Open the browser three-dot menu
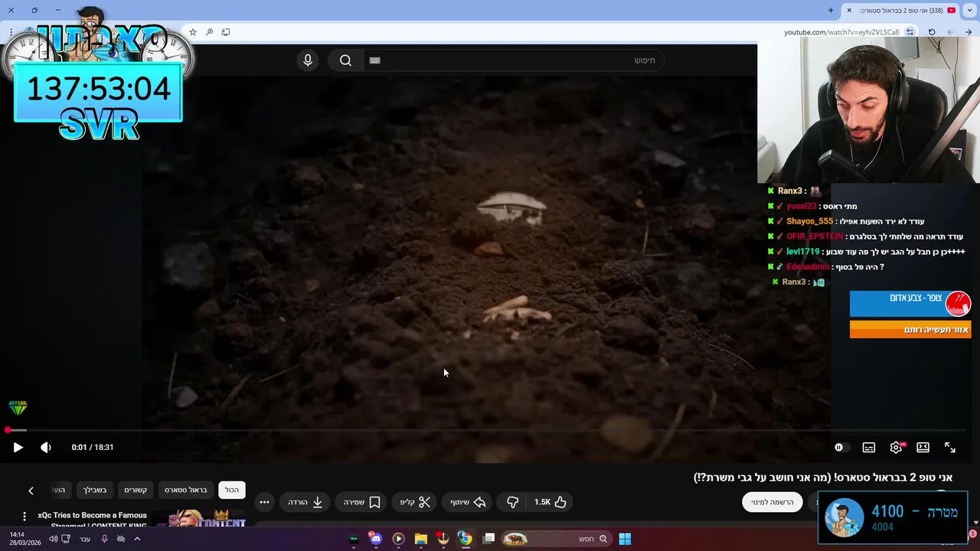The height and width of the screenshot is (551, 980). (11, 32)
